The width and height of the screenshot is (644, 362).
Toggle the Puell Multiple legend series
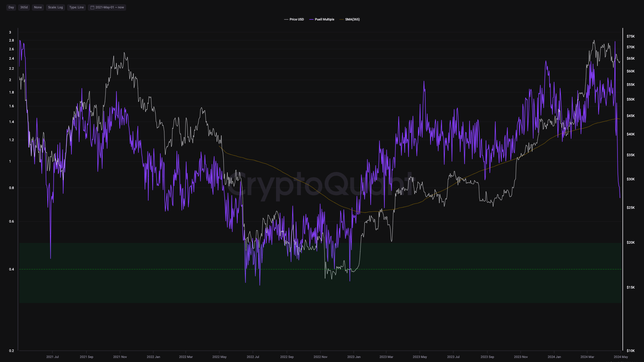pos(324,19)
